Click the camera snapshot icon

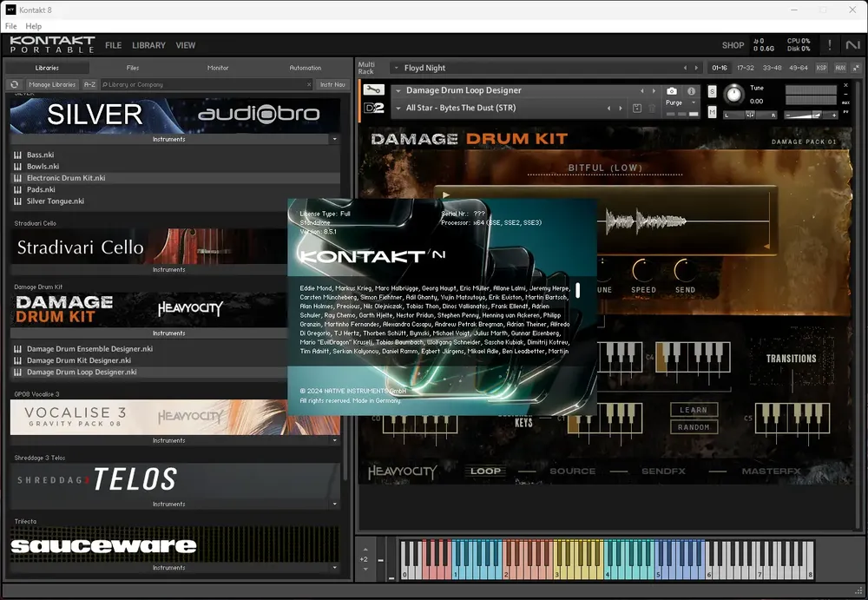click(x=672, y=91)
